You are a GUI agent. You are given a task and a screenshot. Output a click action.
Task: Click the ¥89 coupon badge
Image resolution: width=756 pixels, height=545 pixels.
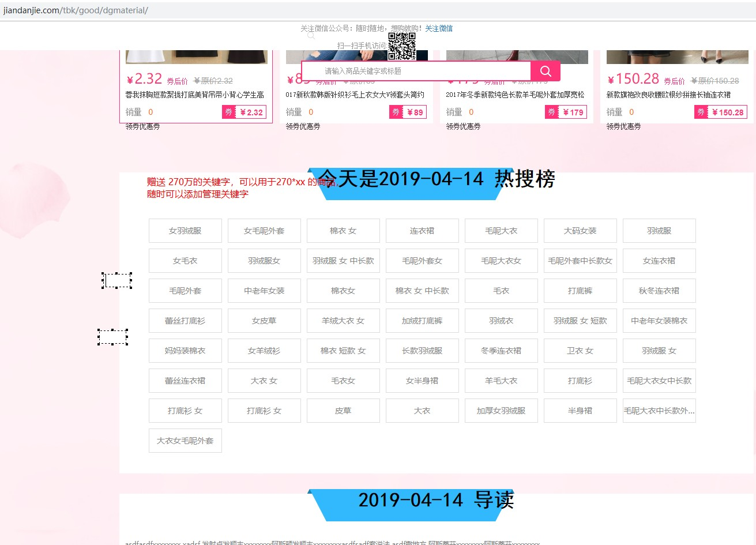pos(408,112)
